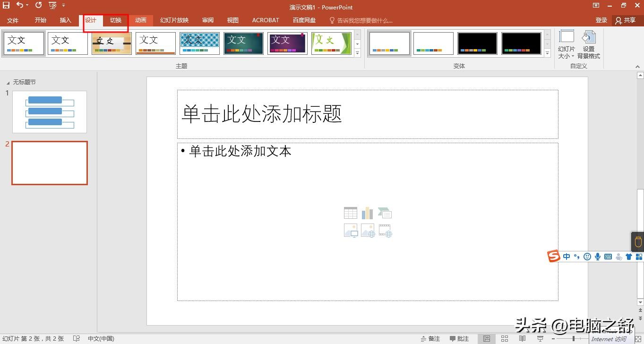Viewport: 644px width, 344px height.
Task: Click the Save icon in quick access toolbar
Action: [6, 5]
